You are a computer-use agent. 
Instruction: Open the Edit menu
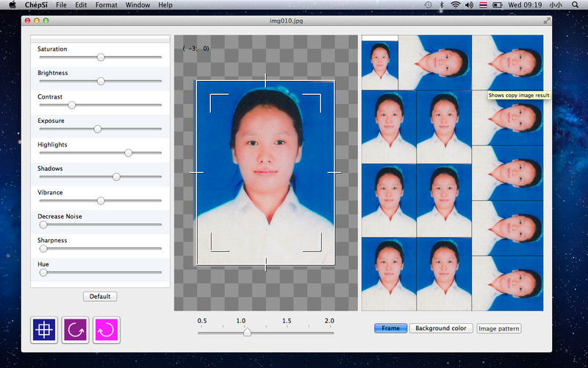81,5
